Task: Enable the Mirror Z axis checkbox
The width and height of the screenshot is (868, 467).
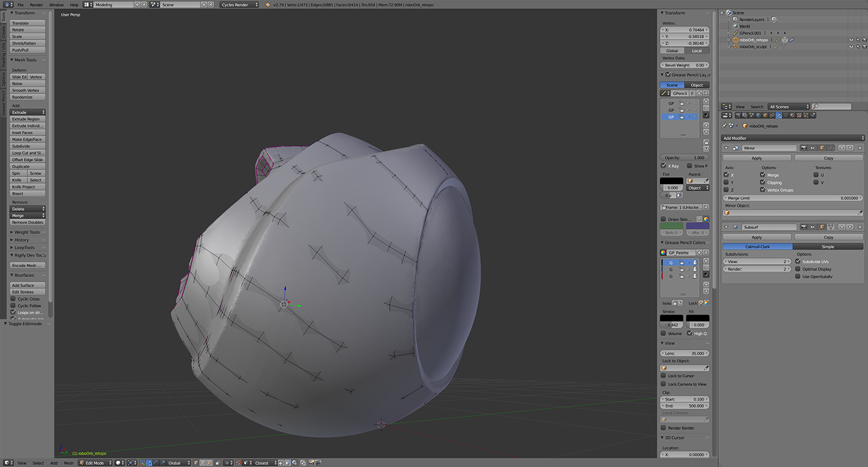Action: [727, 190]
